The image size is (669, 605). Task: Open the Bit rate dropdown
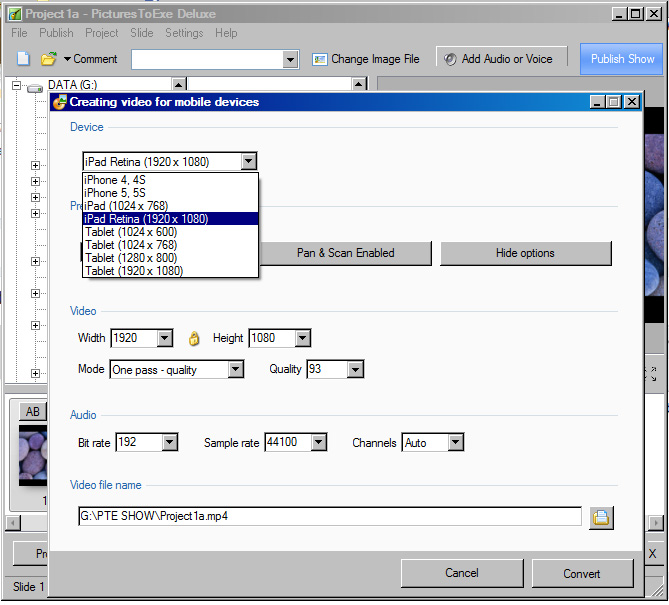point(168,443)
